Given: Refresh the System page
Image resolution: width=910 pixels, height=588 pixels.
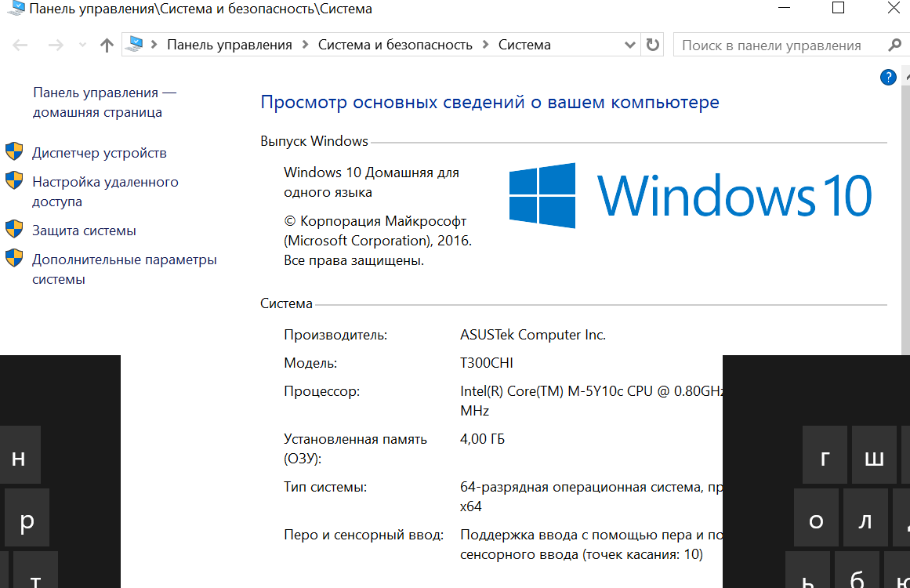Looking at the screenshot, I should [x=653, y=45].
